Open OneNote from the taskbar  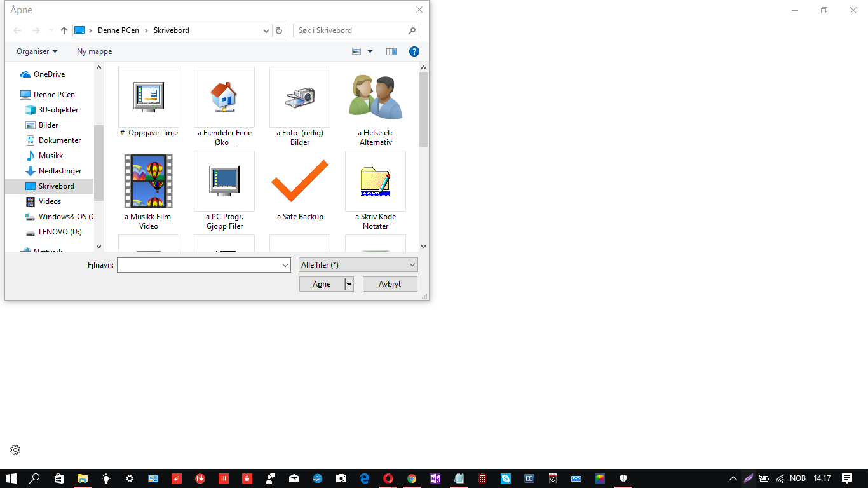435,478
